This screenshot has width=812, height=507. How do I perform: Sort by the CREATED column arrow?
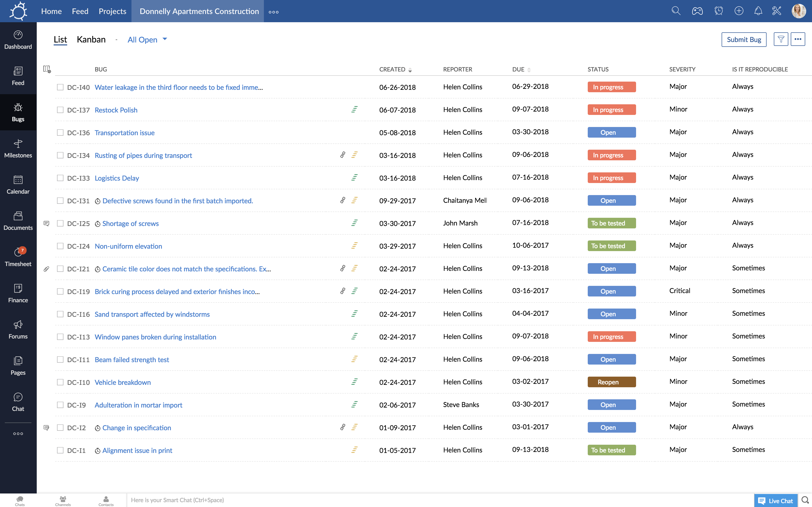[x=410, y=70]
